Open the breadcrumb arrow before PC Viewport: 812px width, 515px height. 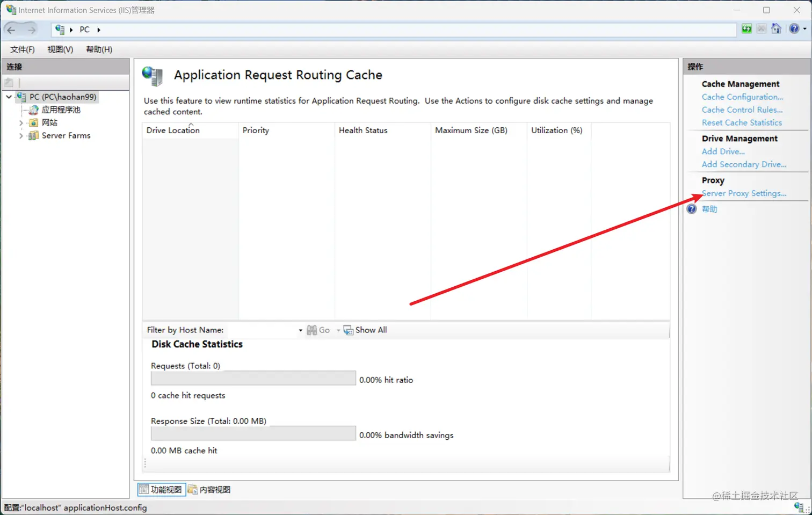pyautogui.click(x=71, y=30)
